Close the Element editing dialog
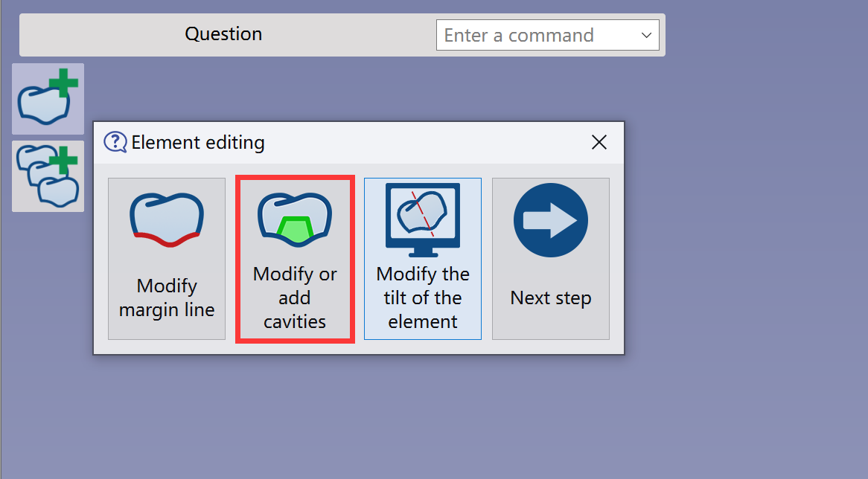This screenshot has height=479, width=868. pyautogui.click(x=599, y=142)
